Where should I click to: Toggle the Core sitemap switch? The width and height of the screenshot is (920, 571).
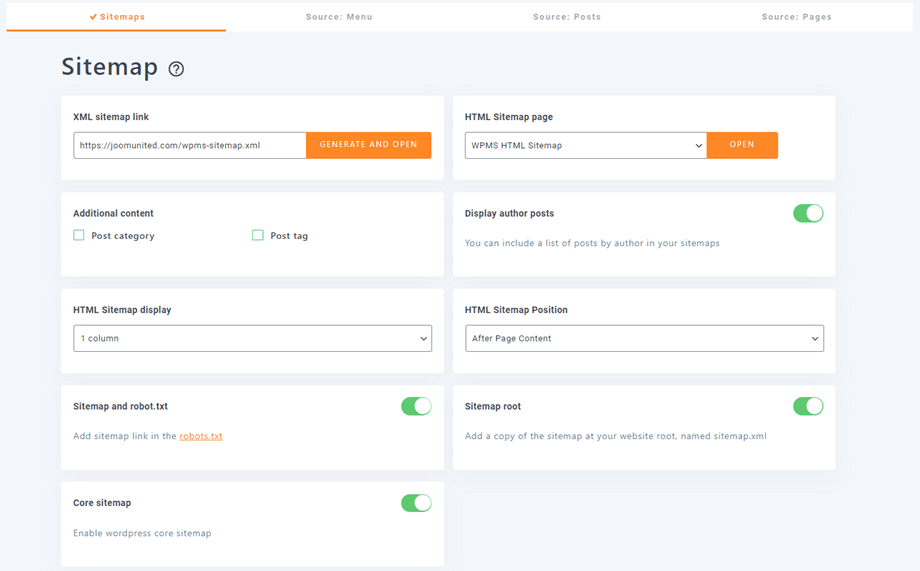click(x=416, y=503)
